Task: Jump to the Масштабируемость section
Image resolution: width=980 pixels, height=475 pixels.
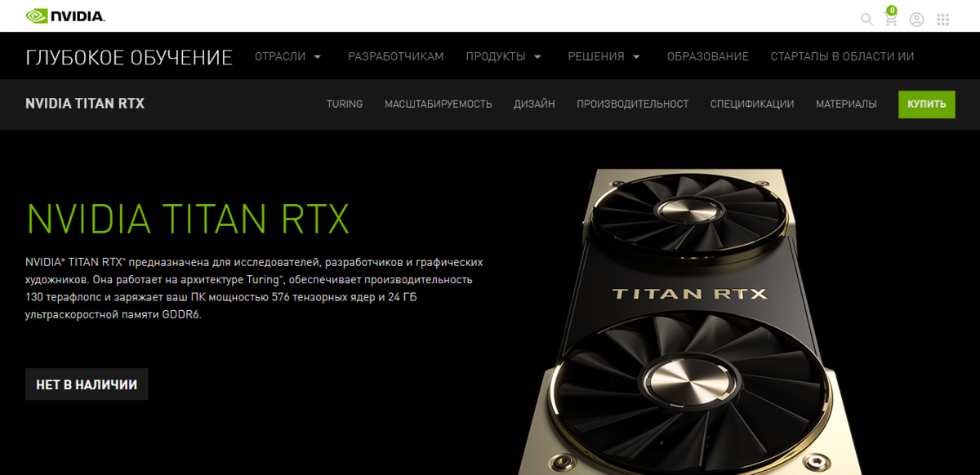Action: coord(439,104)
